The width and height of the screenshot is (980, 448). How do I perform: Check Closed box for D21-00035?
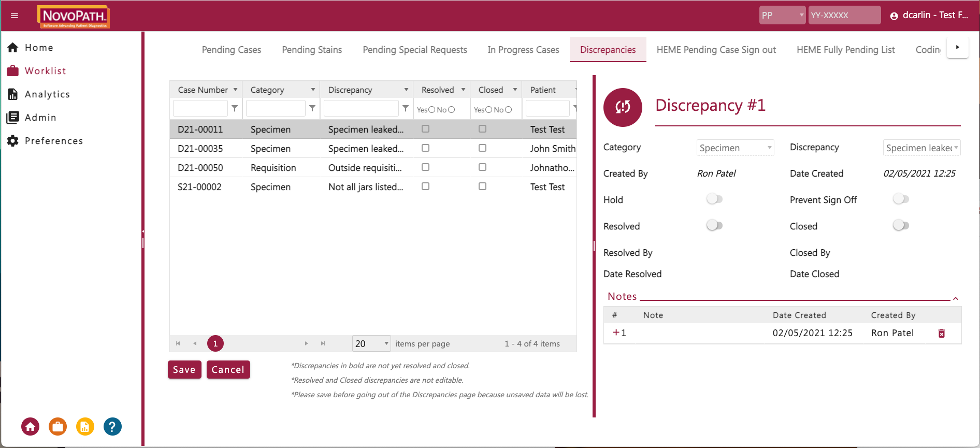[483, 148]
